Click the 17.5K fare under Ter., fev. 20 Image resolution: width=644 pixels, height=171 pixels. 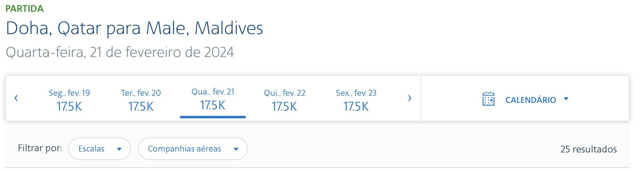click(141, 107)
